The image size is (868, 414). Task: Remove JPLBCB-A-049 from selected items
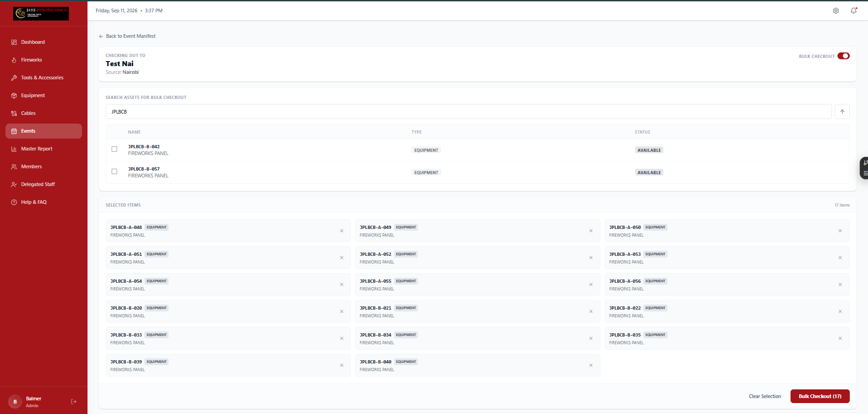[x=591, y=231]
